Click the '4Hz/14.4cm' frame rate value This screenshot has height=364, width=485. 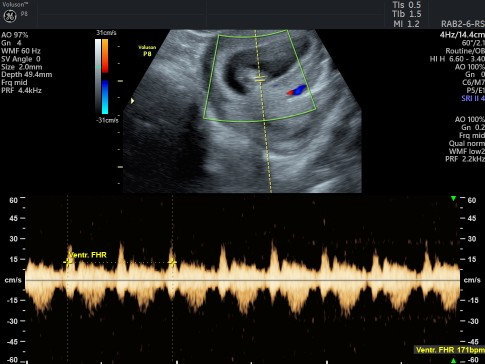click(x=462, y=35)
